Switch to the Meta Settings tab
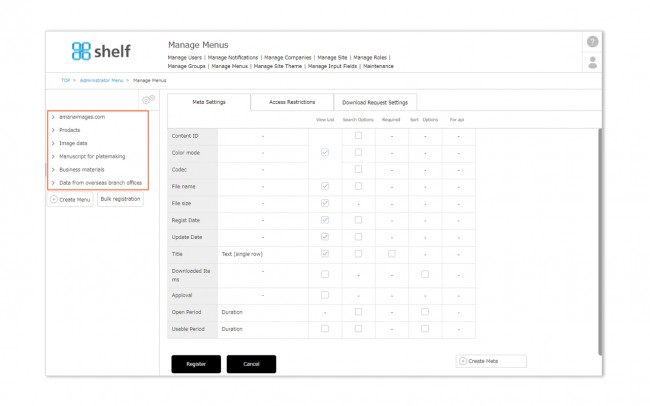 click(x=209, y=102)
